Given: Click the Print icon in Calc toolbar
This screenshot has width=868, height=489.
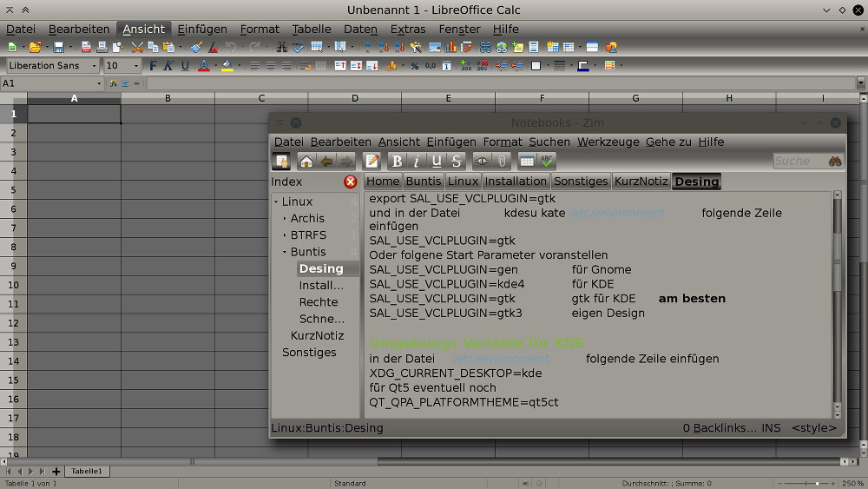Looking at the screenshot, I should [102, 47].
